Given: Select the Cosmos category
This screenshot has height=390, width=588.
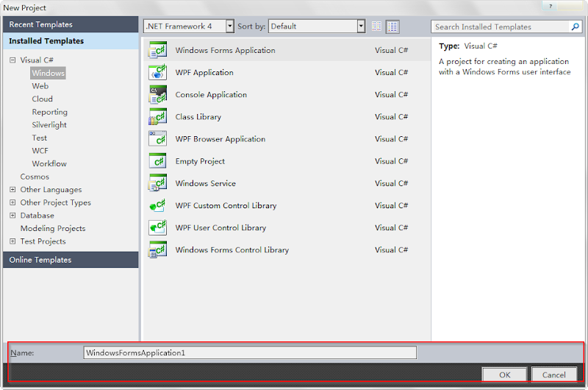Looking at the screenshot, I should [35, 177].
